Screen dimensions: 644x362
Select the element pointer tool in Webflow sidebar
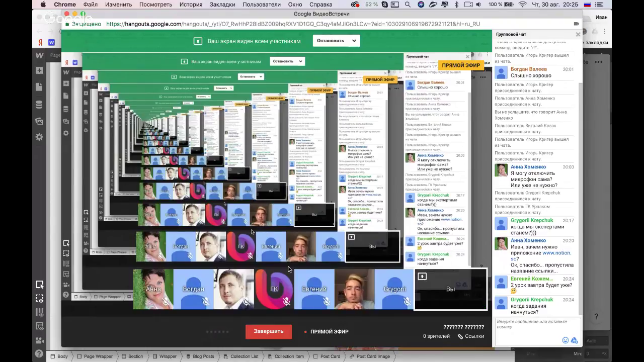(39, 285)
